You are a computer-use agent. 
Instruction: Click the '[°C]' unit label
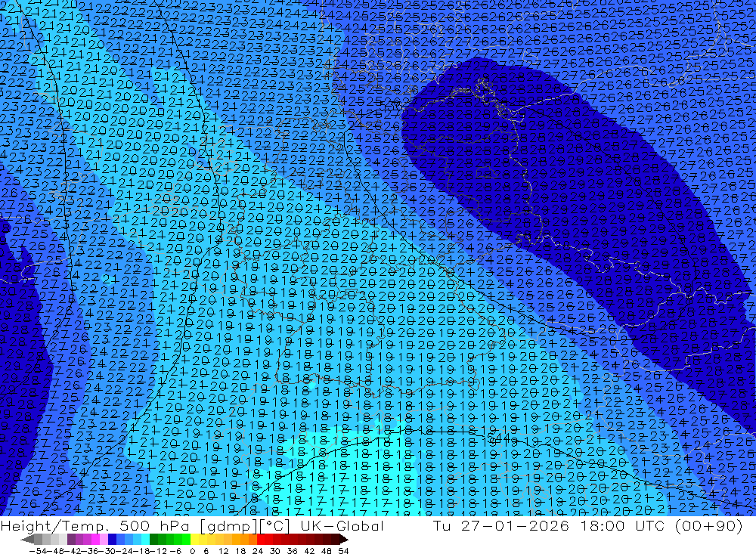click(x=275, y=526)
